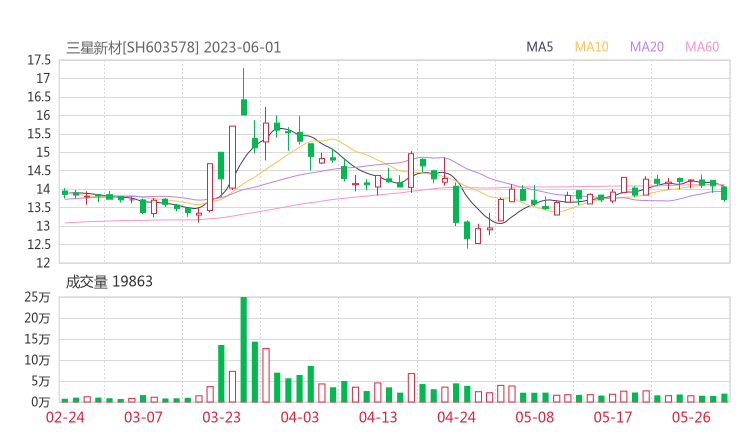The height and width of the screenshot is (440, 740).
Task: Click the 成交量 19863 volume label
Action: [x=109, y=282]
